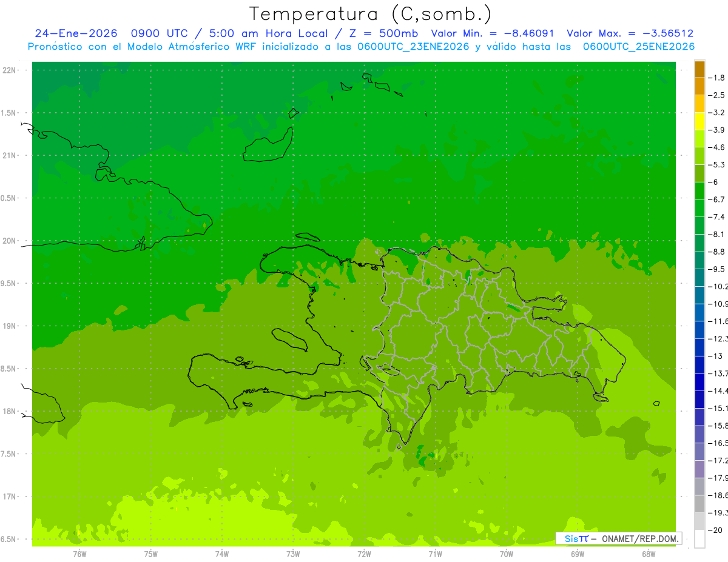This screenshot has width=728, height=562.
Task: Click the '-8.1' colorbar value
Action: coord(716,234)
